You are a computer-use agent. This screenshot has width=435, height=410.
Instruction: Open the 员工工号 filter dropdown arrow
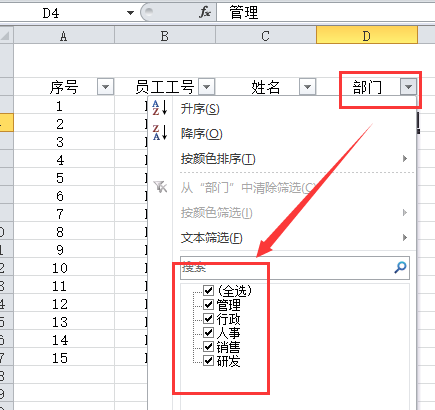point(207,87)
